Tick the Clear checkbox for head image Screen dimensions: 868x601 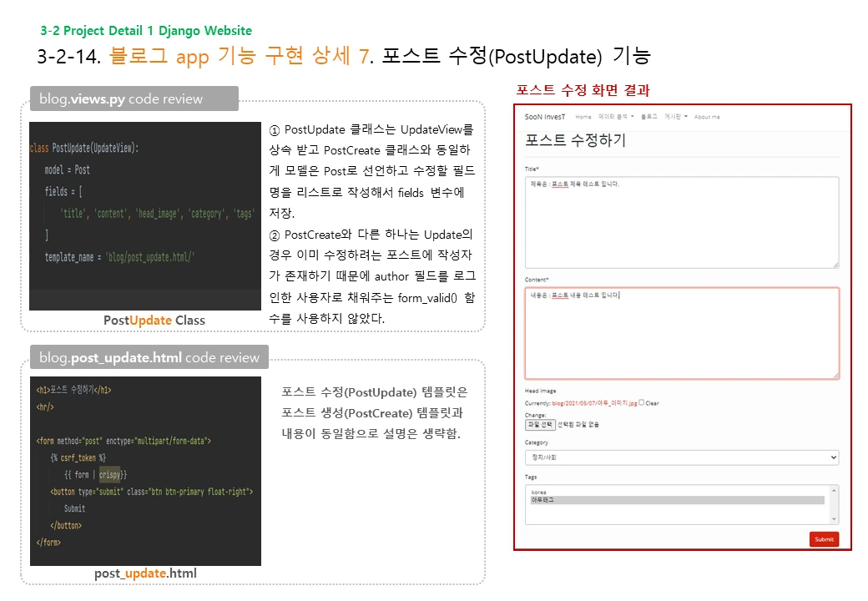coord(641,402)
